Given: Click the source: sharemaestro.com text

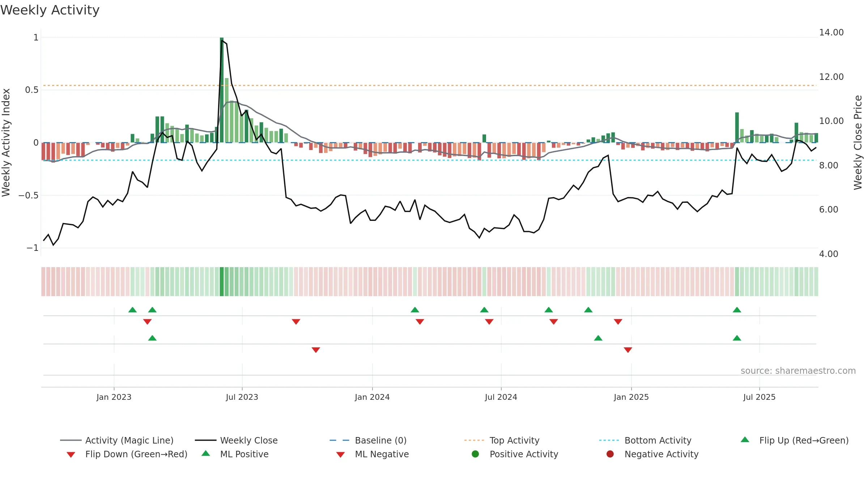Looking at the screenshot, I should [x=798, y=371].
